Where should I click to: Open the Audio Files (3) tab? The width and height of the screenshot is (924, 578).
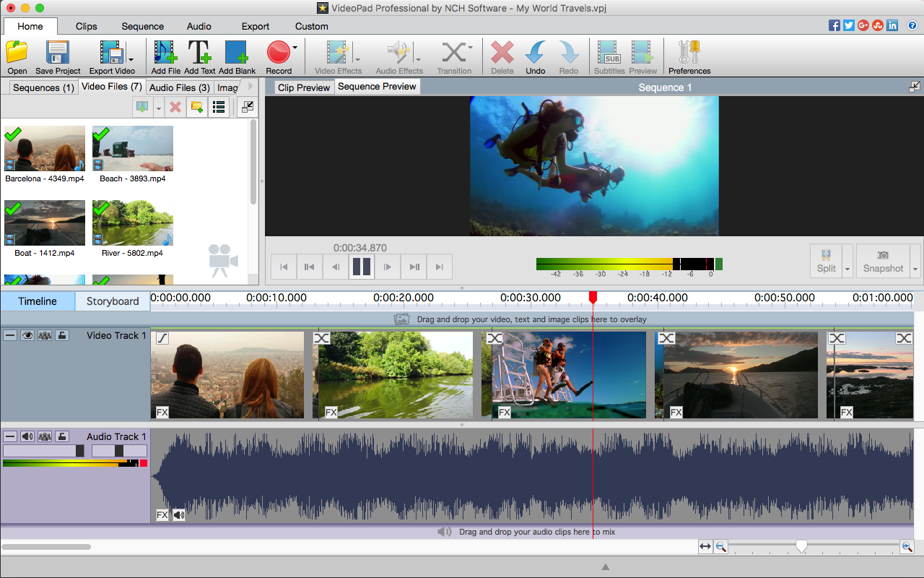tap(178, 87)
